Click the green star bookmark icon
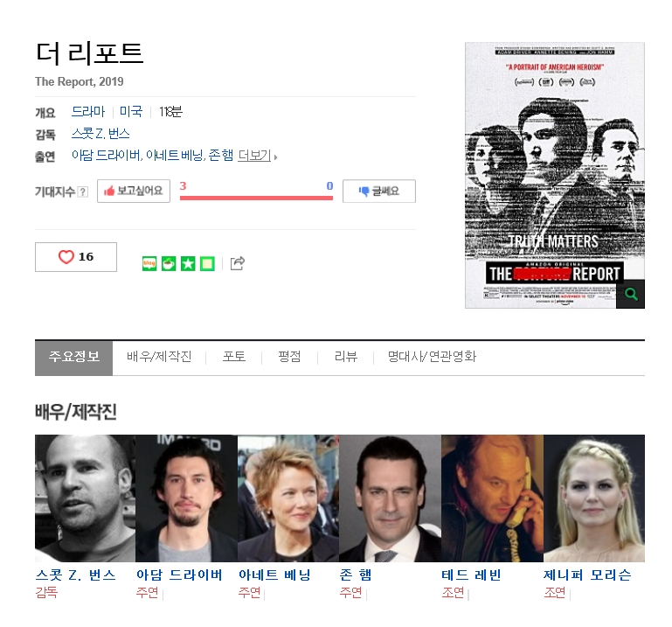 tap(188, 263)
